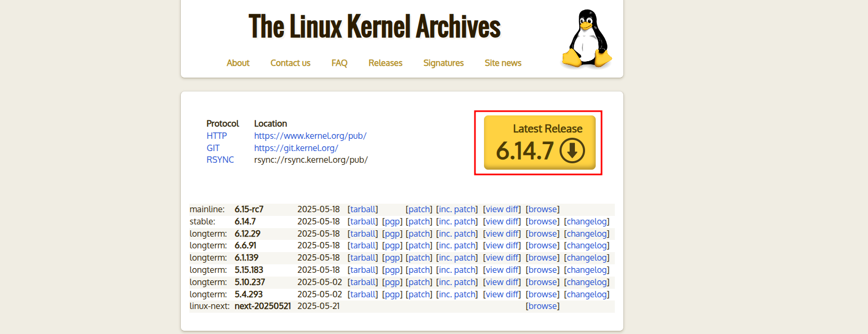
Task: Open changelog for longterm 6.1.139
Action: (587, 257)
